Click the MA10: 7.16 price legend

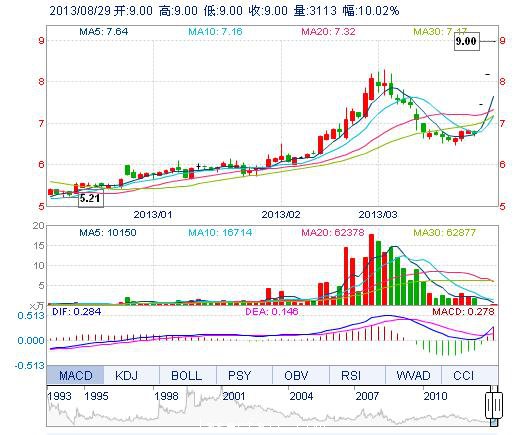pyautogui.click(x=215, y=32)
